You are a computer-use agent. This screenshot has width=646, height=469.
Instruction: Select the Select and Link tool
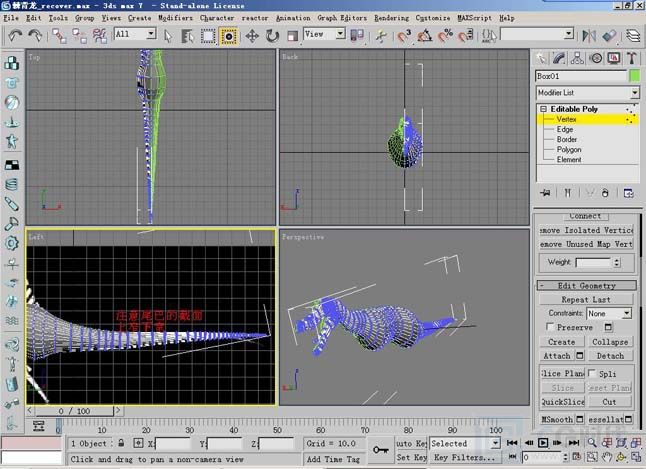point(59,36)
